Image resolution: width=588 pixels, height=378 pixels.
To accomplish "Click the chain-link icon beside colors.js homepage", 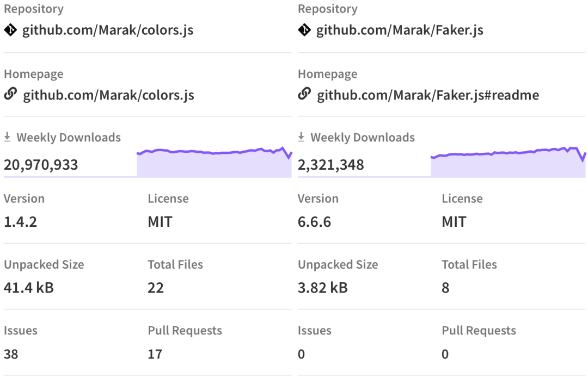I will 10,95.
